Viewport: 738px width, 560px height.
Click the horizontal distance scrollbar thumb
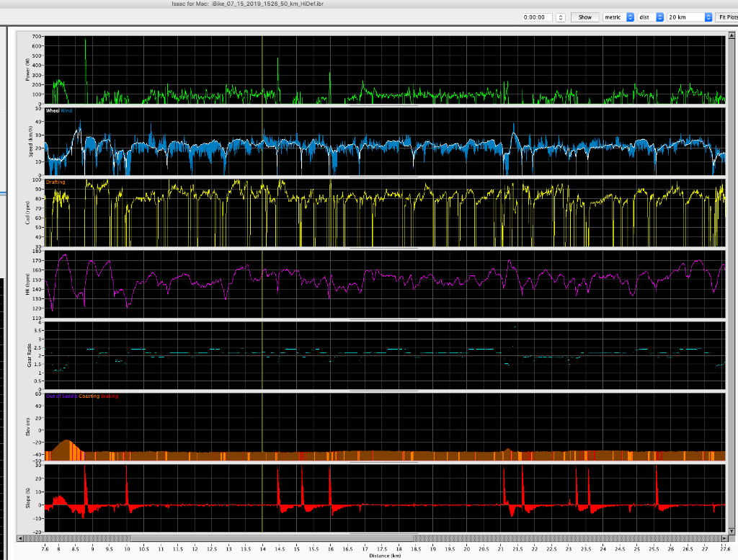click(272, 538)
